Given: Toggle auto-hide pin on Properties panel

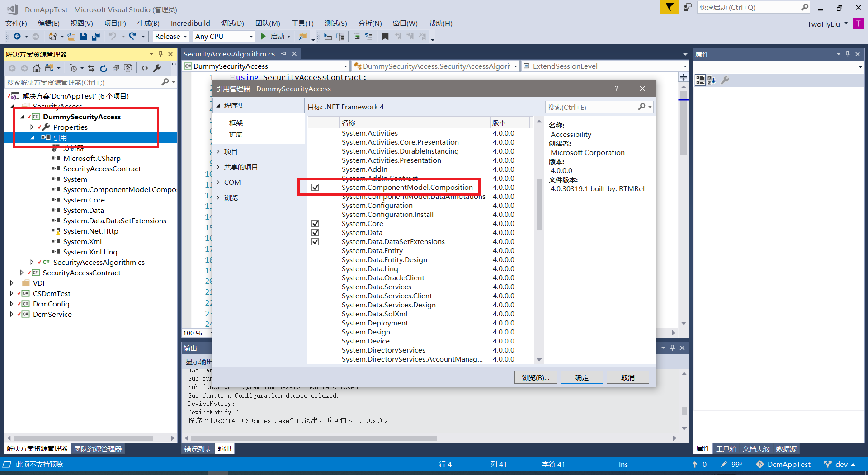Looking at the screenshot, I should (x=848, y=54).
